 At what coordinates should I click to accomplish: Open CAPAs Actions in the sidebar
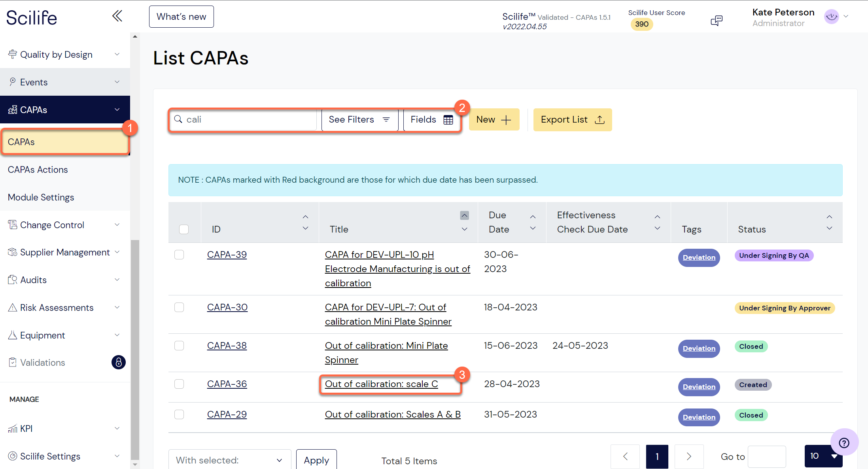coord(38,170)
